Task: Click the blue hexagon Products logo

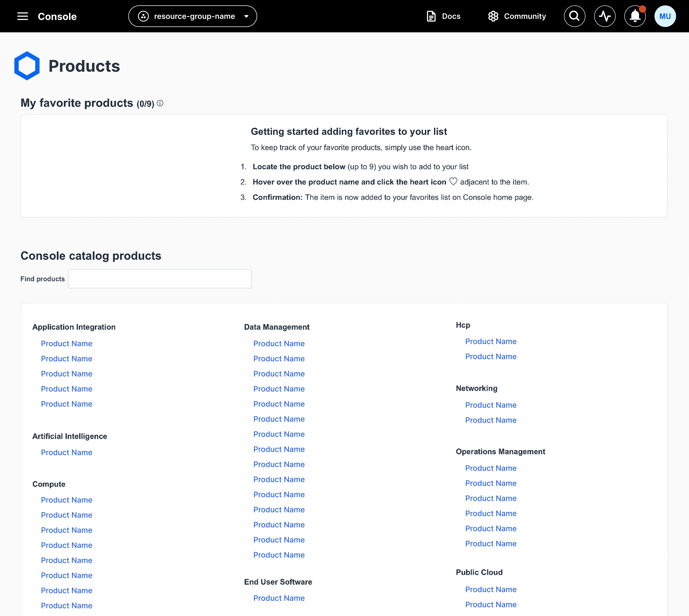Action: click(27, 66)
